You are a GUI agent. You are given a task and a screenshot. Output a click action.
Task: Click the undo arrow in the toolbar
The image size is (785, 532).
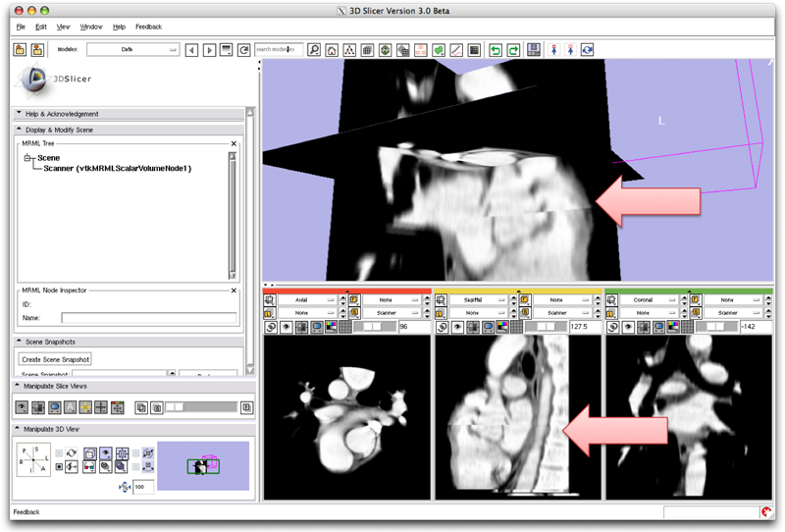[496, 49]
